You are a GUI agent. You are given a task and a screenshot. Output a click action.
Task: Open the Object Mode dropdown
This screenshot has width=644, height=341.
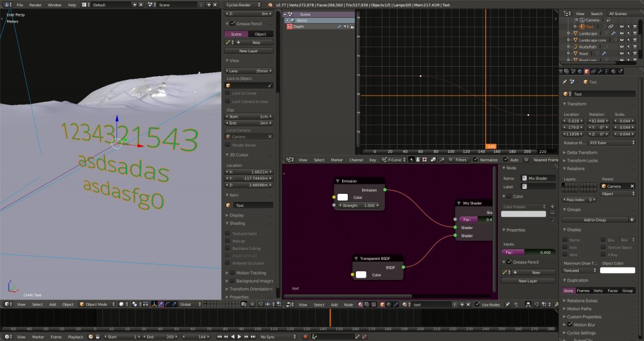coord(96,305)
